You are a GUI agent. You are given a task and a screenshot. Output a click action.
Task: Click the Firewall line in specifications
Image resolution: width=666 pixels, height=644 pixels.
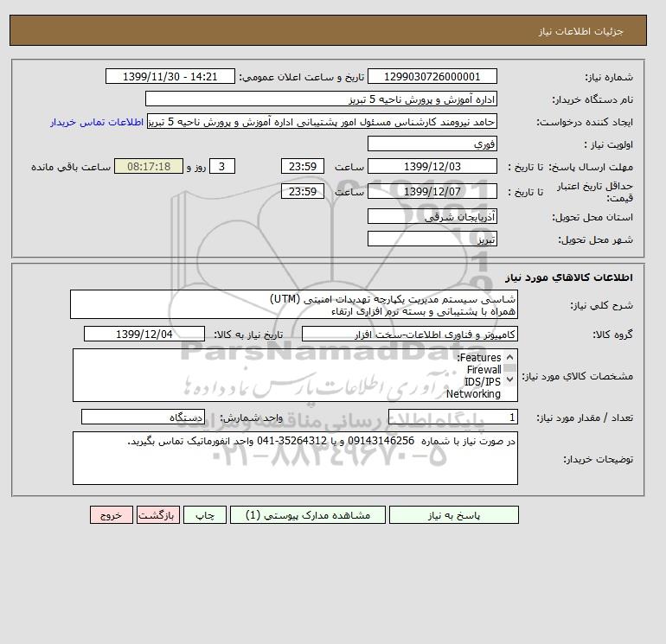pyautogui.click(x=483, y=370)
